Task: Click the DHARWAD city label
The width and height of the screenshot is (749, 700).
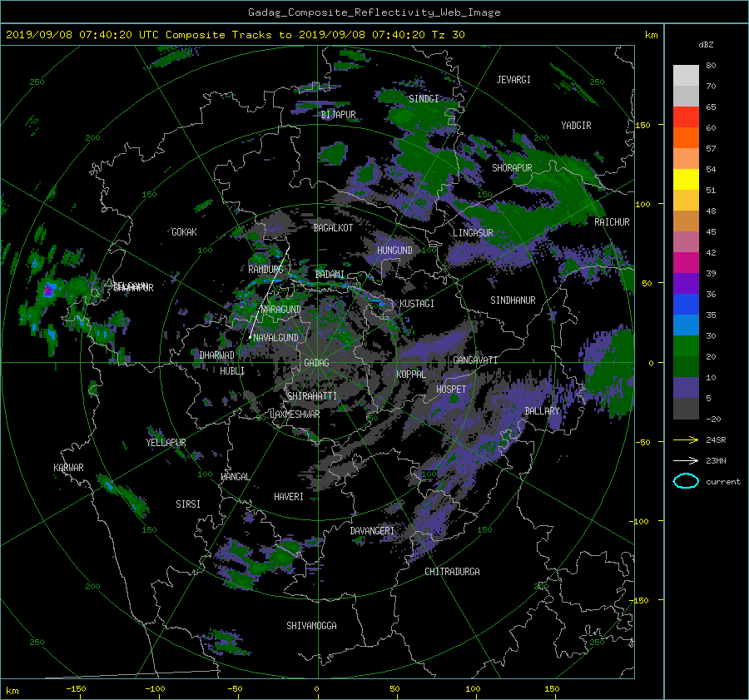Action: coord(216,355)
